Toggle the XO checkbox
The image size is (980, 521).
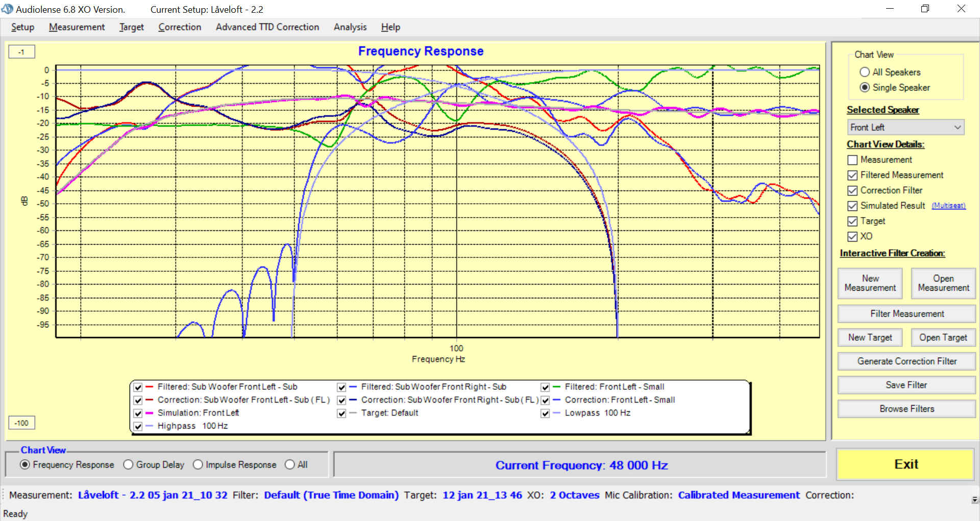click(x=852, y=236)
